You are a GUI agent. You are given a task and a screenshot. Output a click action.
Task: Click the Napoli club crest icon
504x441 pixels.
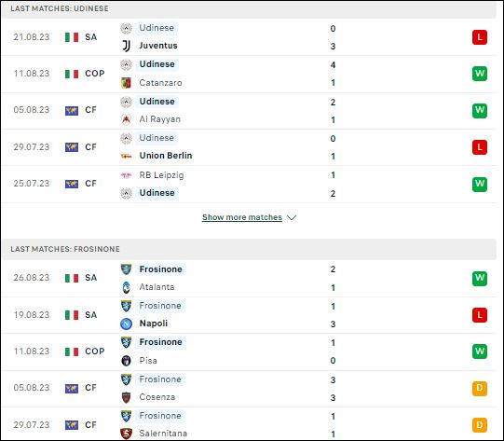(x=126, y=324)
